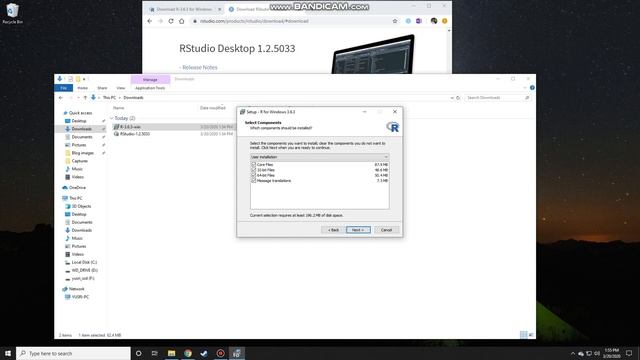Uncheck the 64-bit Files component
640x360 pixels.
pyautogui.click(x=253, y=175)
